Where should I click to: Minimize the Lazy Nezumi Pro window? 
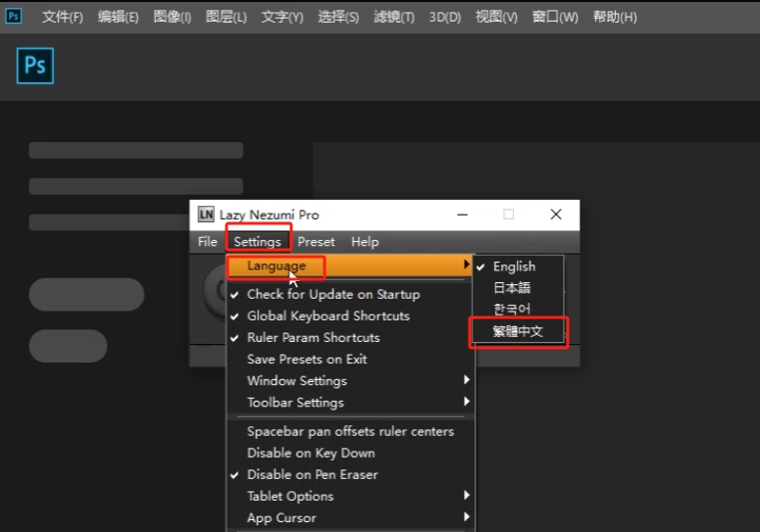(463, 215)
